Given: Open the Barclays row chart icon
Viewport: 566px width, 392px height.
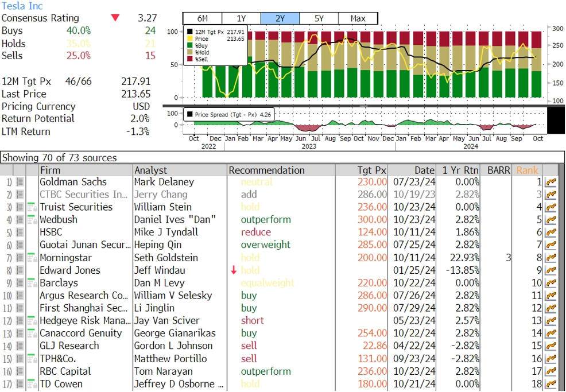Looking at the screenshot, I should pos(551,283).
